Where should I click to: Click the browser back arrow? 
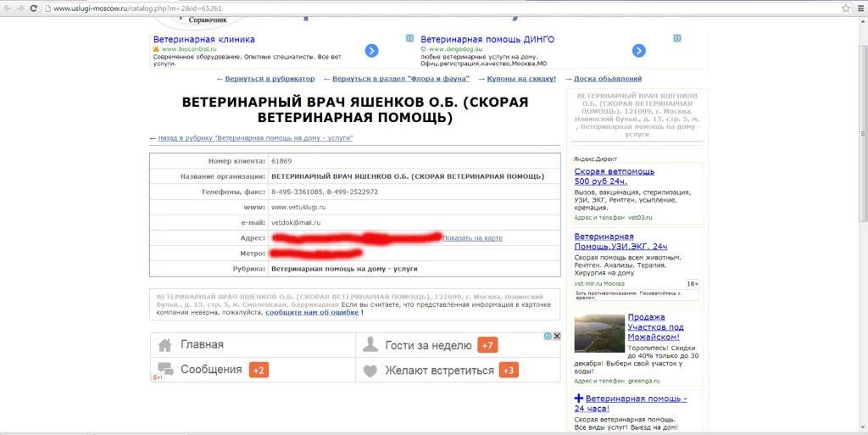point(7,8)
